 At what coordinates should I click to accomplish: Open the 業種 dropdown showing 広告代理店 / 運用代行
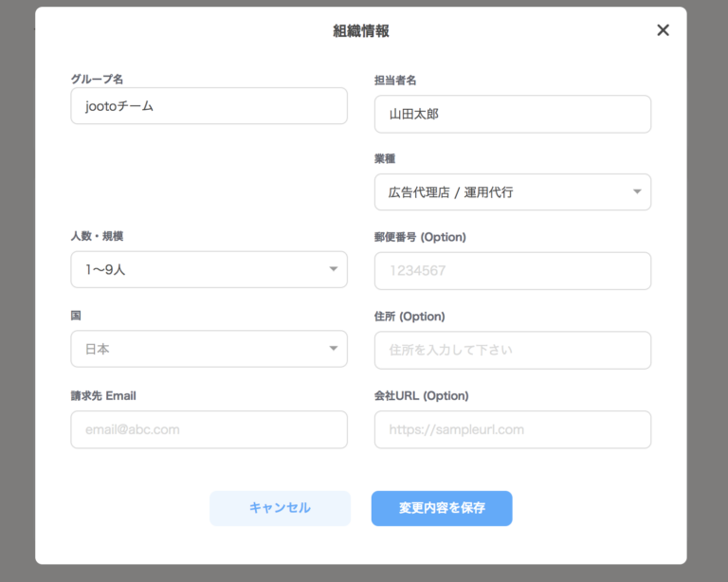[x=502, y=192]
